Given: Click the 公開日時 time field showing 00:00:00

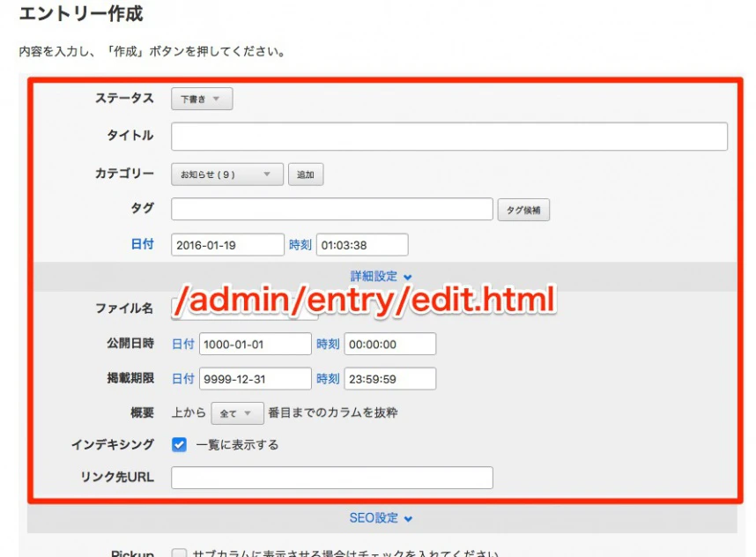Looking at the screenshot, I should click(390, 344).
